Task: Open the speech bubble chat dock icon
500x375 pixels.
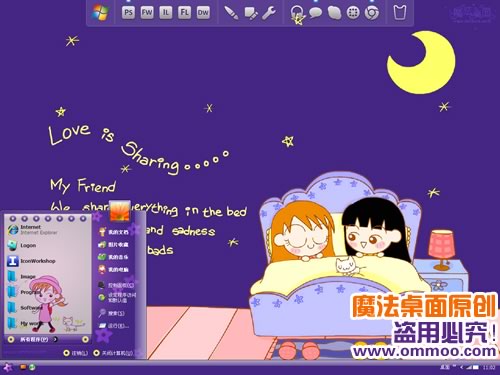Action: (315, 13)
